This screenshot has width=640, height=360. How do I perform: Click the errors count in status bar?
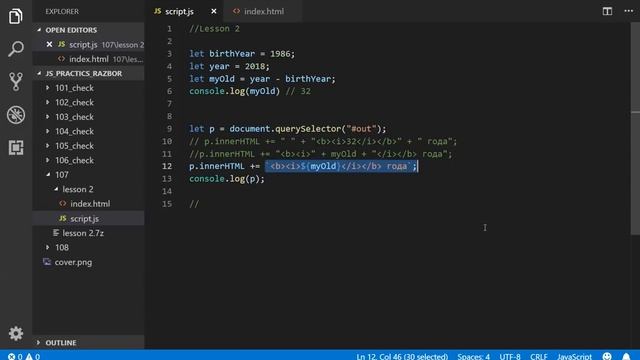15,356
